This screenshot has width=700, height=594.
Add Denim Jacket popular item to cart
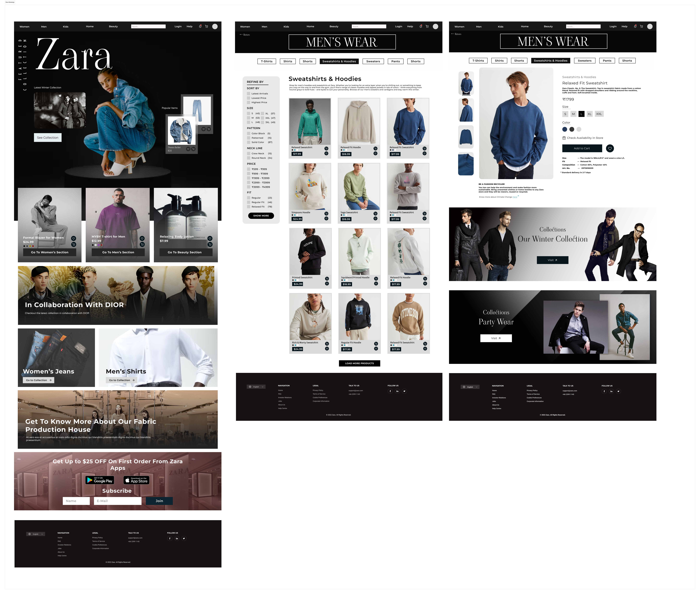pos(193,149)
